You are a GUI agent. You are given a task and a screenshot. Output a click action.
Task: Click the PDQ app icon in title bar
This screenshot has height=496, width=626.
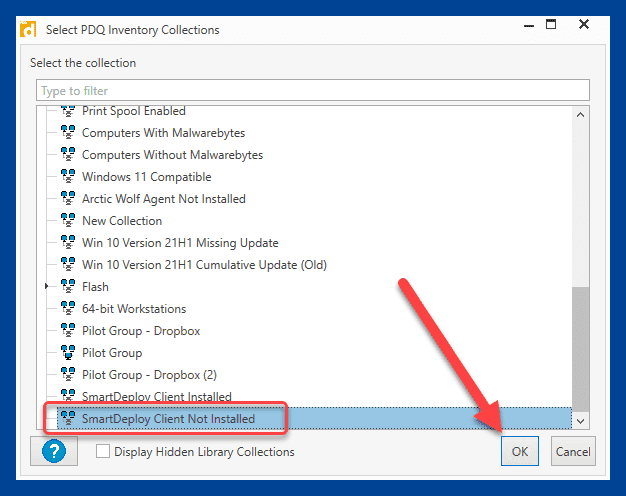click(28, 30)
